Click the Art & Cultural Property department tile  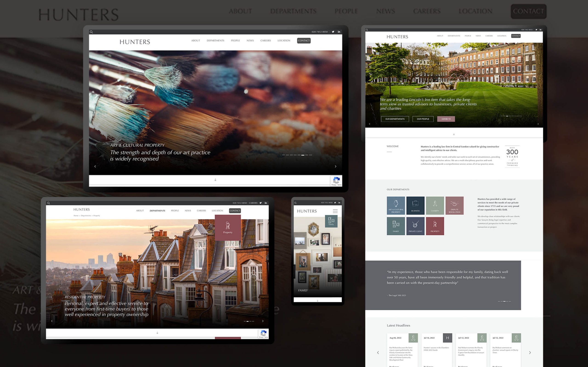point(396,205)
